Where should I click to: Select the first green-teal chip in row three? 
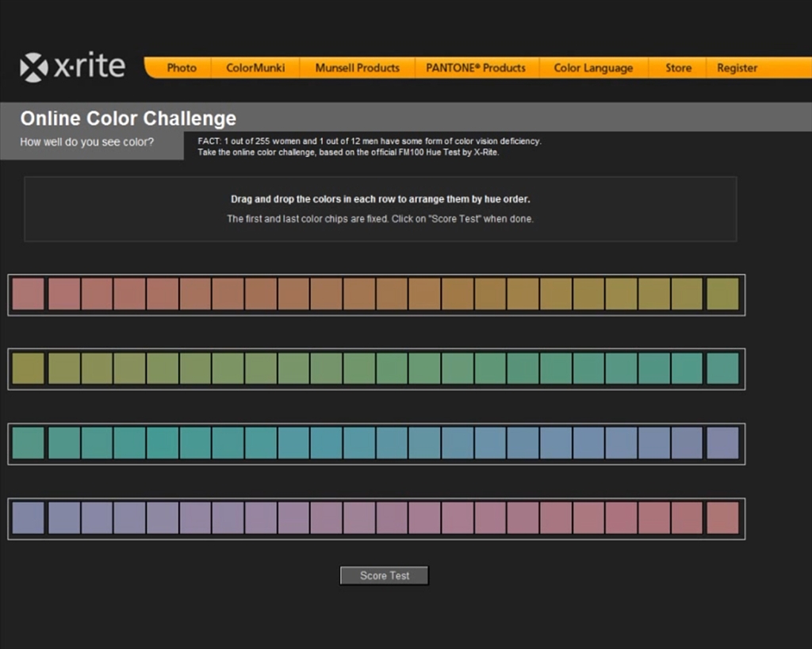coord(28,444)
